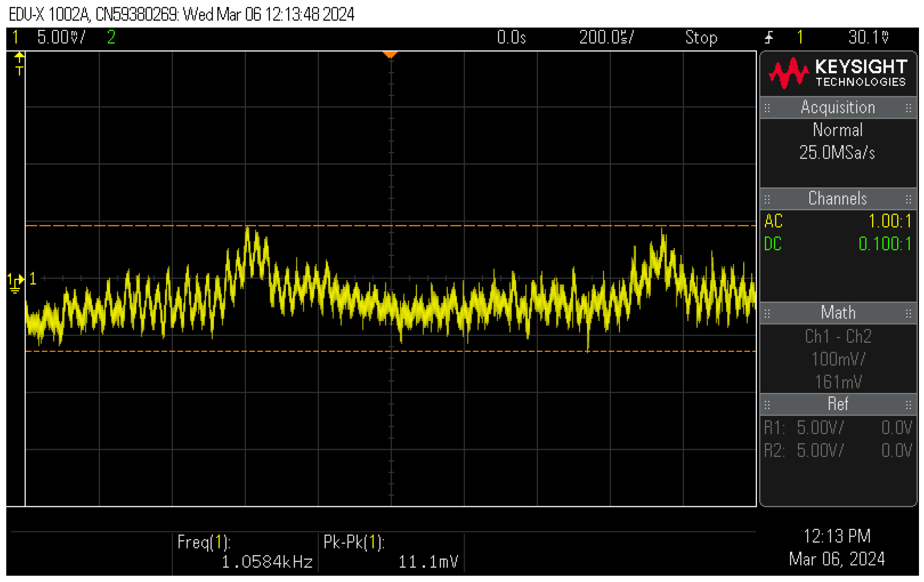Expand the Math panel header
Viewport: 924px width, 582px height.
[838, 313]
